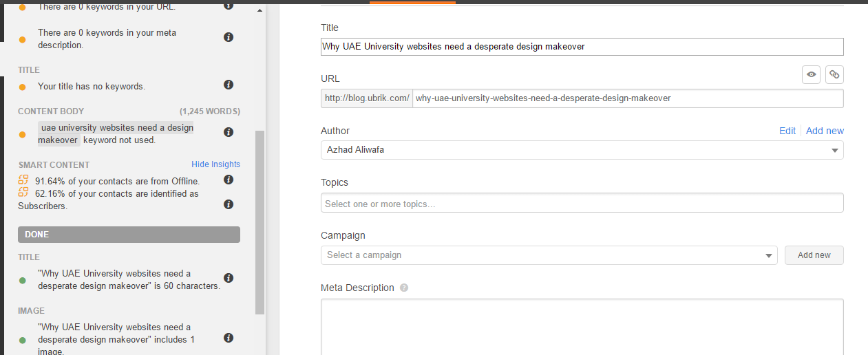Click the info icon next to content body keyword
This screenshot has width=868, height=355.
tap(229, 132)
